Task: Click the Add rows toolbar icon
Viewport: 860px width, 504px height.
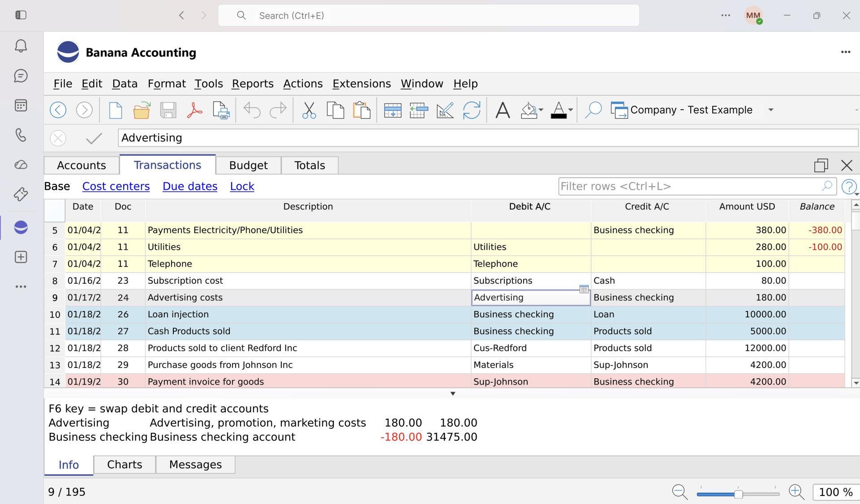Action: pyautogui.click(x=393, y=110)
